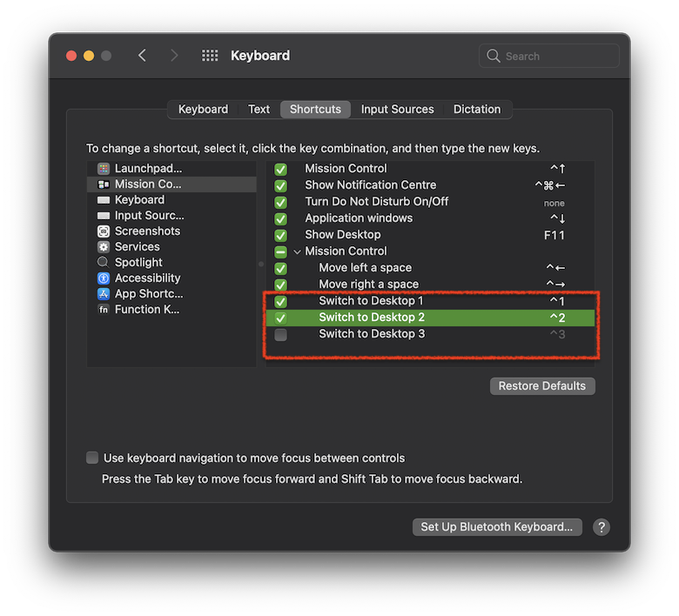
Task: Open the Dictation tab
Action: (477, 110)
